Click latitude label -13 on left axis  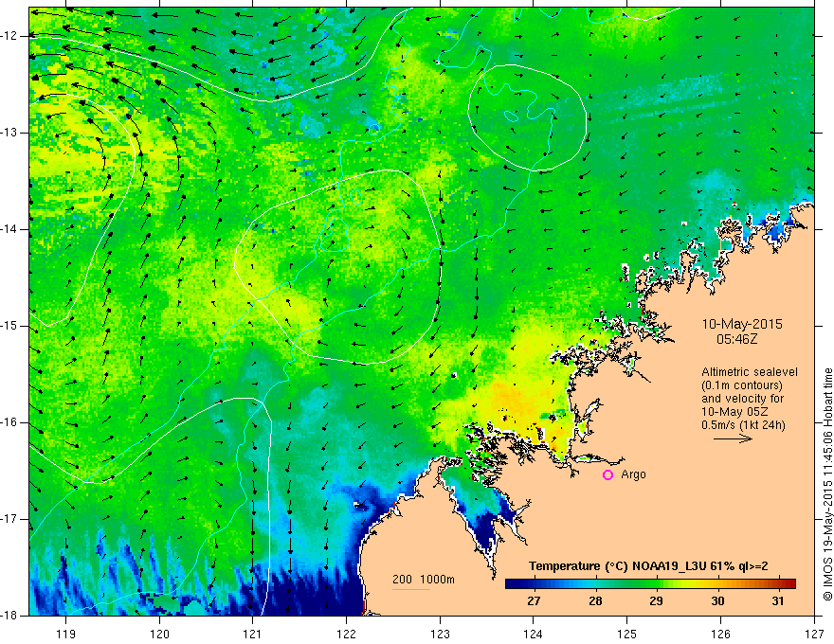[x=9, y=133]
